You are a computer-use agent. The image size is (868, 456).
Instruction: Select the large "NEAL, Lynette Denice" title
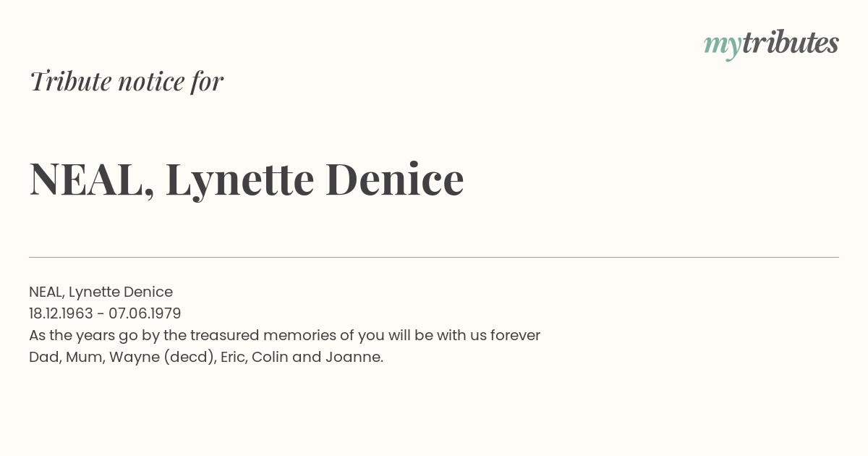247,180
